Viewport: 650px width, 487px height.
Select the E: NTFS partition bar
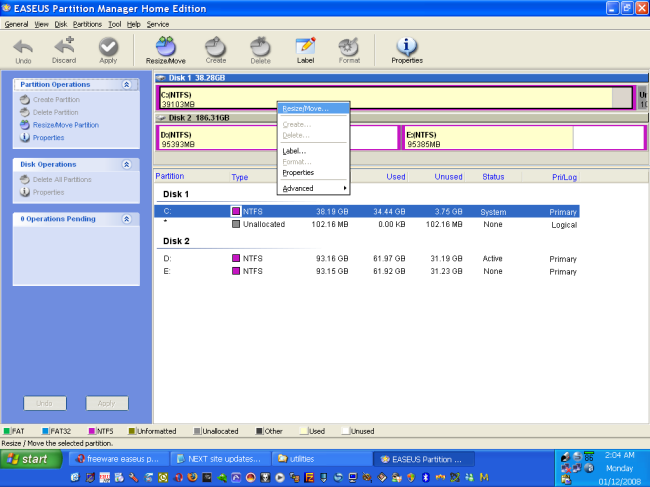pos(524,138)
